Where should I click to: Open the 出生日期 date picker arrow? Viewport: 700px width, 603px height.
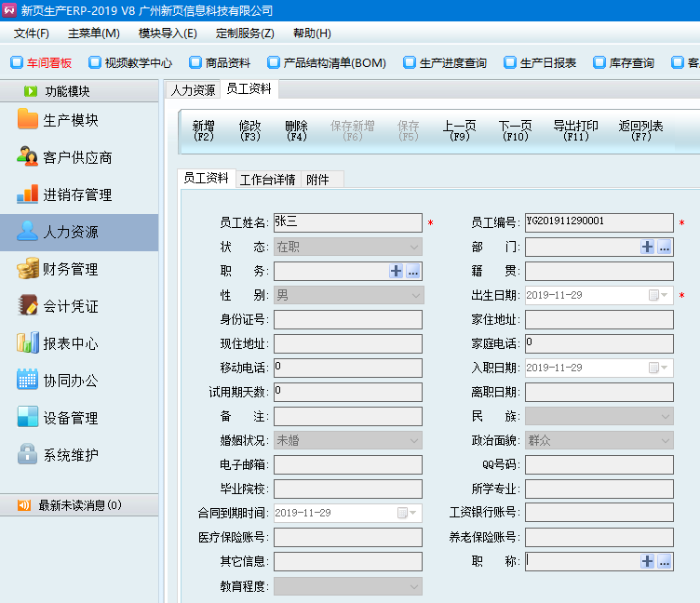coord(665,295)
